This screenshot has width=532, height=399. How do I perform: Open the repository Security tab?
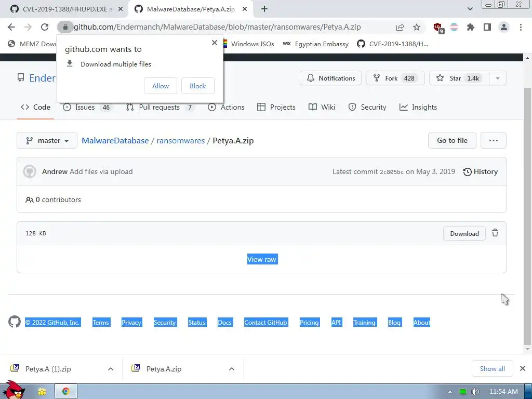click(367, 107)
